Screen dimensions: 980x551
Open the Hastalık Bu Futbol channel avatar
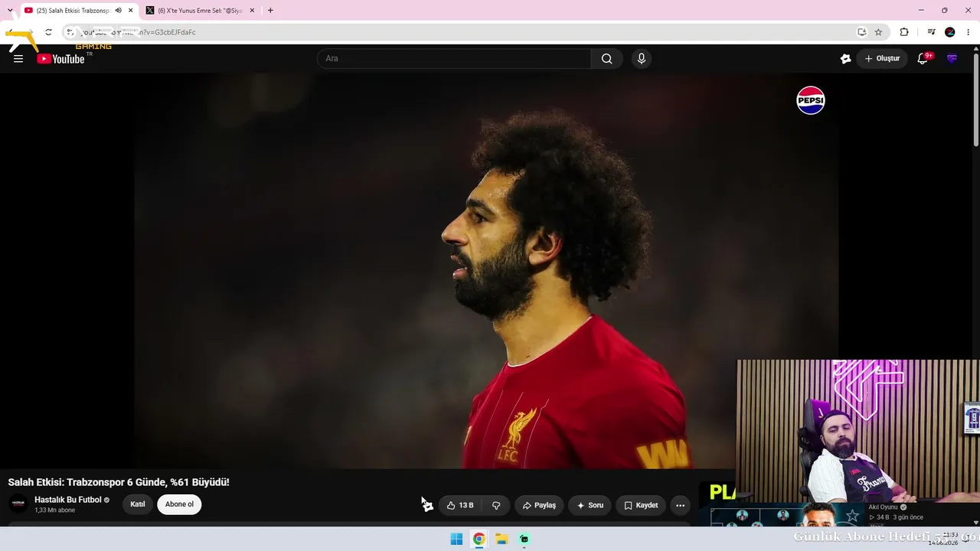[x=18, y=504]
